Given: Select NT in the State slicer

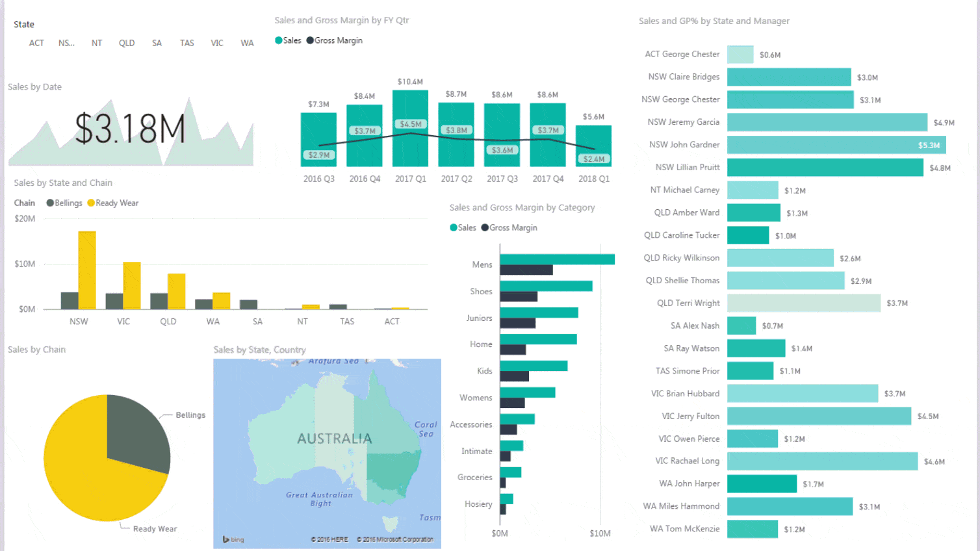Looking at the screenshot, I should [x=96, y=43].
